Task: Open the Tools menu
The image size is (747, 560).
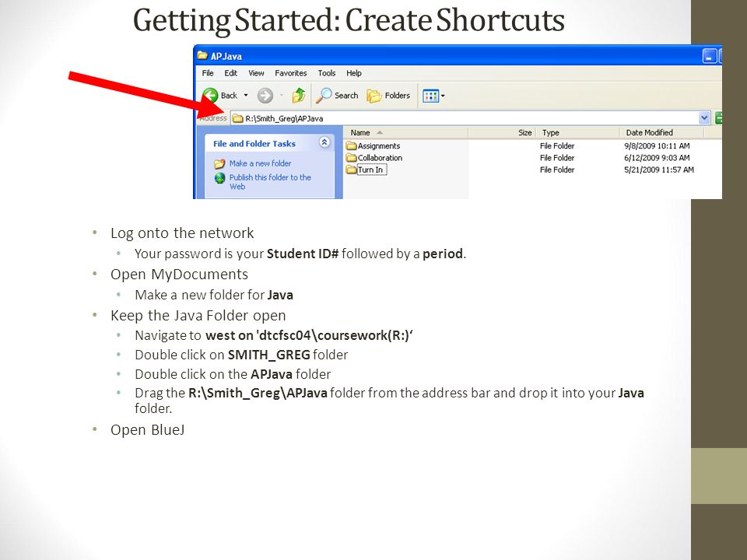Action: click(x=327, y=73)
